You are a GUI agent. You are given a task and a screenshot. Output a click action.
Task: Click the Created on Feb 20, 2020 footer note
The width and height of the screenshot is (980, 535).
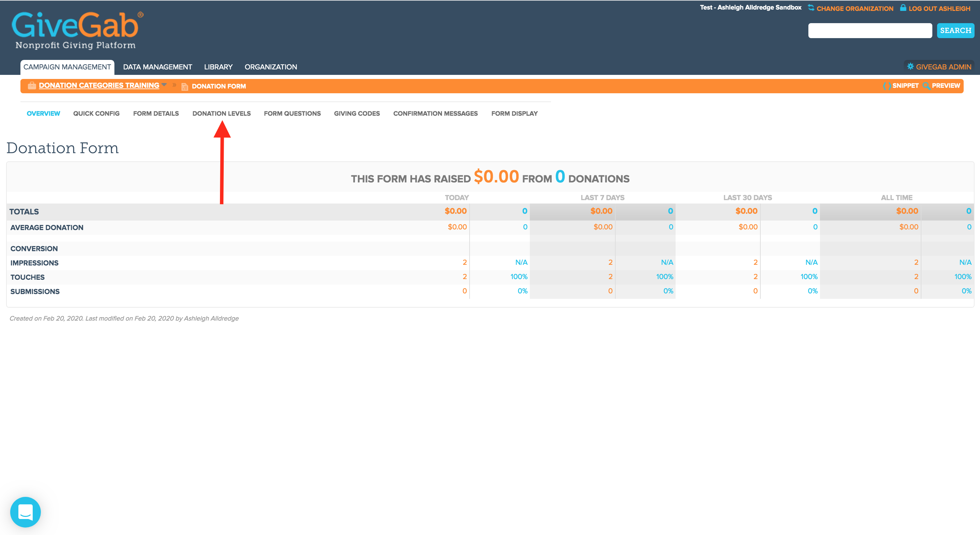(124, 319)
